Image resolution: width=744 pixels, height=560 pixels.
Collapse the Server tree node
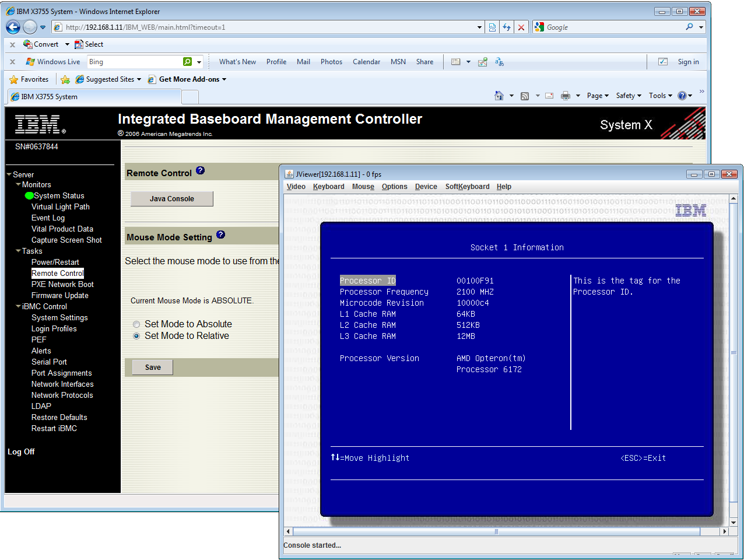point(9,174)
